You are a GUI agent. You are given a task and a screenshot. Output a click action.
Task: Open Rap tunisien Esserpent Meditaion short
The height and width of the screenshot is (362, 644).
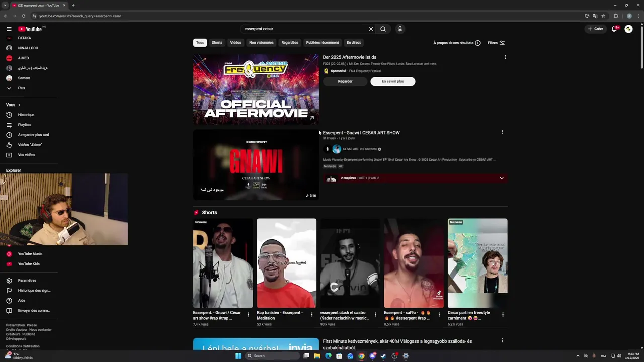click(x=286, y=263)
